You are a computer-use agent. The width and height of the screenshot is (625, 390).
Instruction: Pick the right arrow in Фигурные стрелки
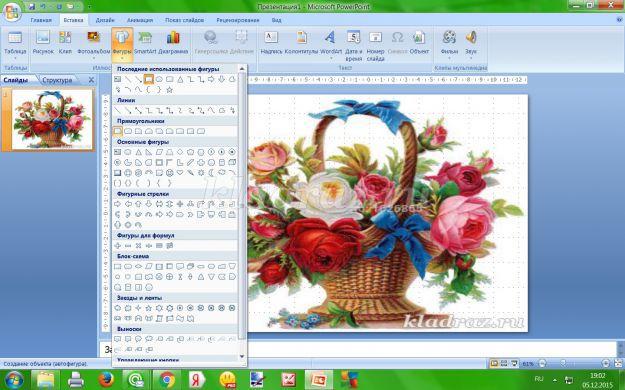(118, 204)
